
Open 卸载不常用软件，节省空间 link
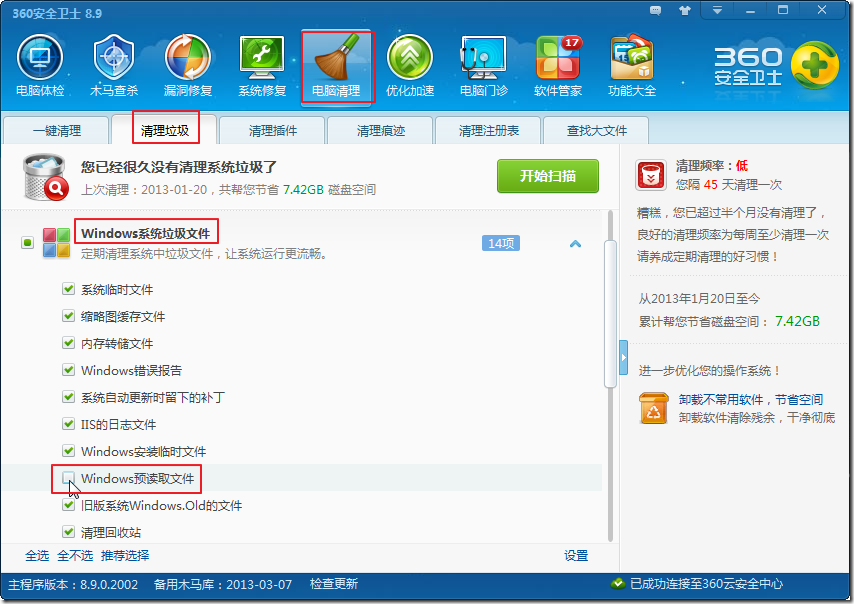pyautogui.click(x=751, y=400)
